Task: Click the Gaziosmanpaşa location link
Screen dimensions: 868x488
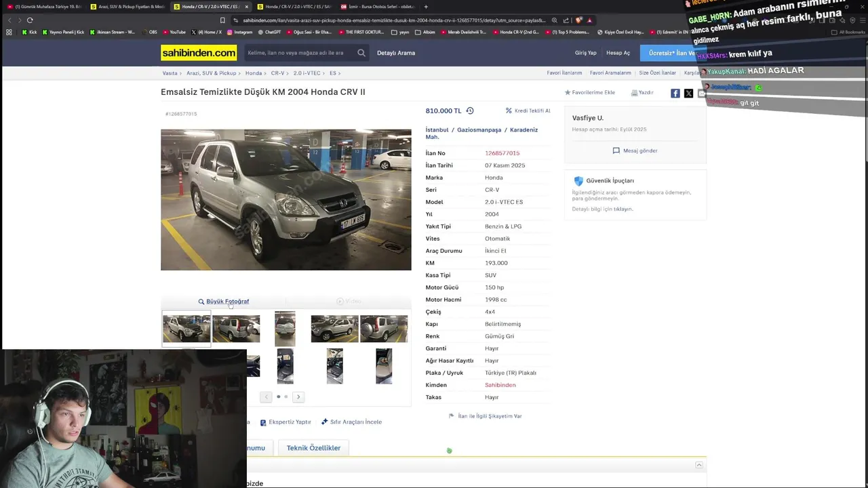Action: pos(479,129)
